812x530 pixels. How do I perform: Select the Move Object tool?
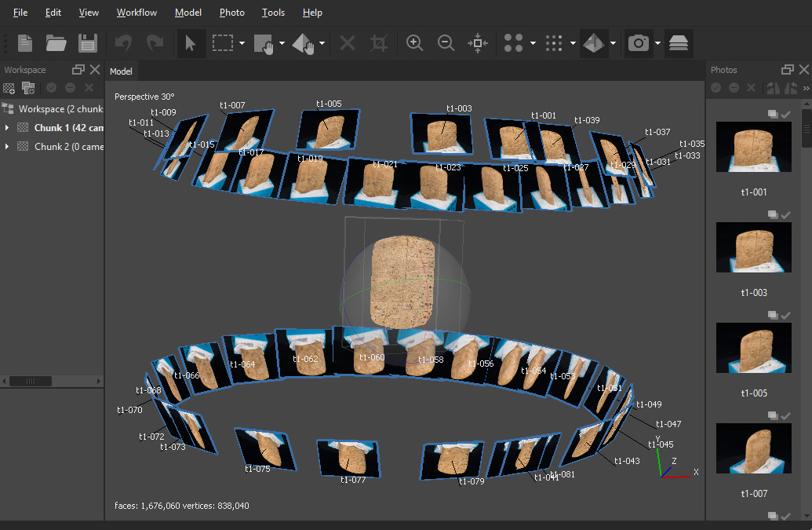pos(304,43)
